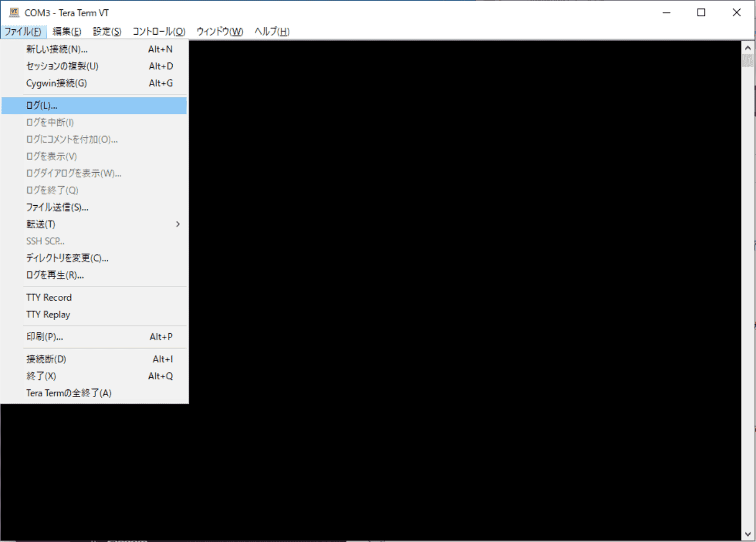Choose セッションの複製(U) from the menu

click(x=62, y=66)
